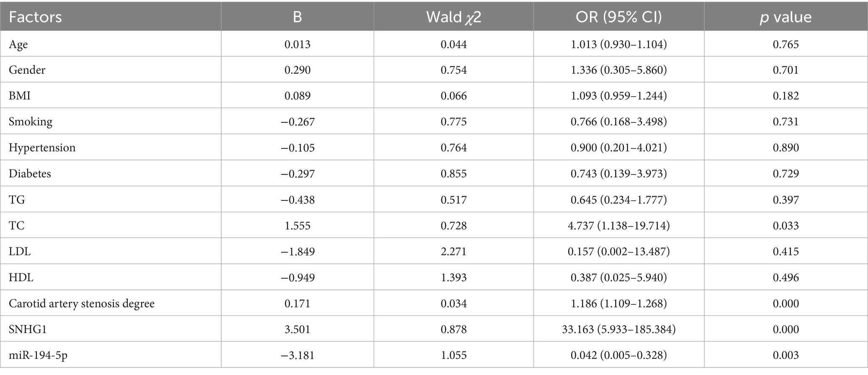
Task: Click the TC odds ratio 4.737 cell
Action: pyautogui.click(x=619, y=226)
